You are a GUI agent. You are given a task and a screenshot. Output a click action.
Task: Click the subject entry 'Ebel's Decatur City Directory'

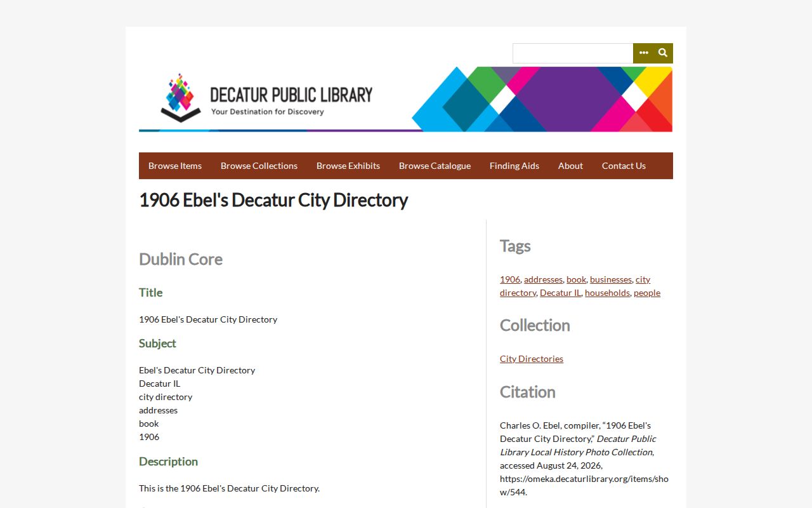point(197,370)
